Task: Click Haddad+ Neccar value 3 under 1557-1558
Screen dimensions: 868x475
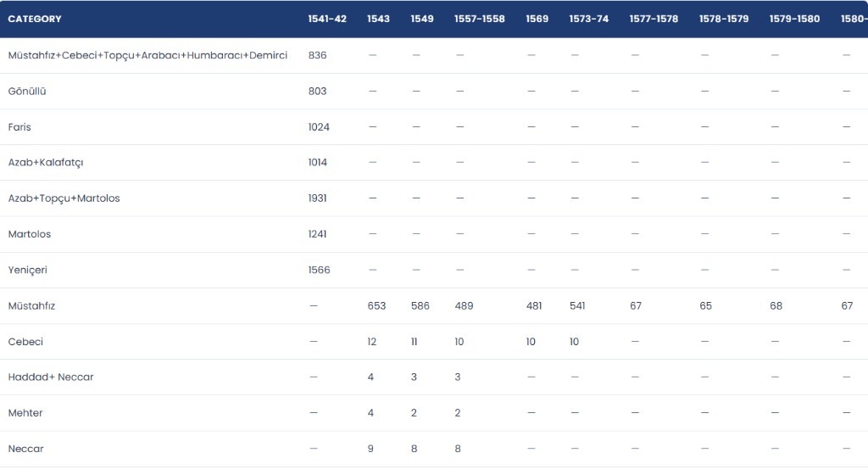Action: coord(458,377)
